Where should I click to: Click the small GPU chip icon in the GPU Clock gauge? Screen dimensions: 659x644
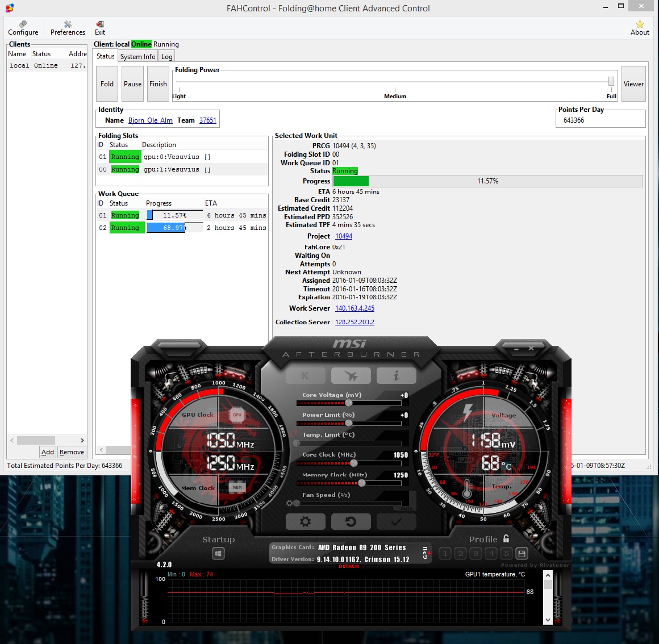click(237, 415)
